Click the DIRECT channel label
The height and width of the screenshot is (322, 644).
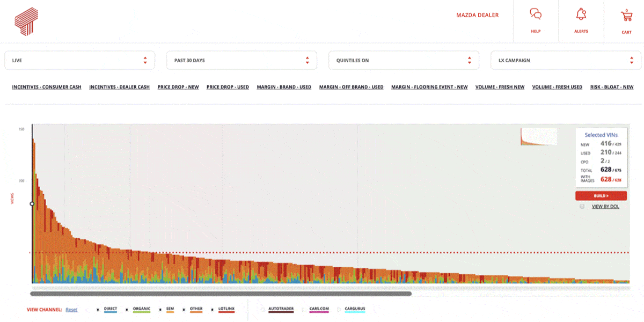(110, 309)
